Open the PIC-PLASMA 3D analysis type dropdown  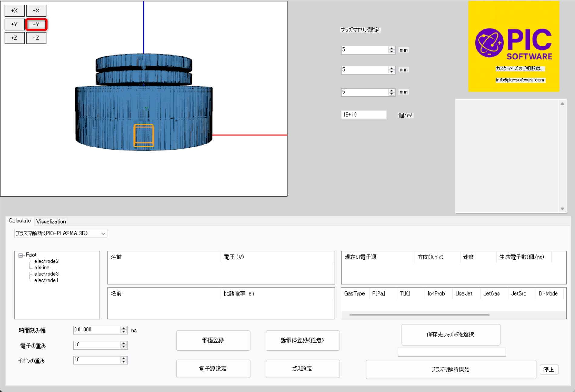click(x=60, y=233)
